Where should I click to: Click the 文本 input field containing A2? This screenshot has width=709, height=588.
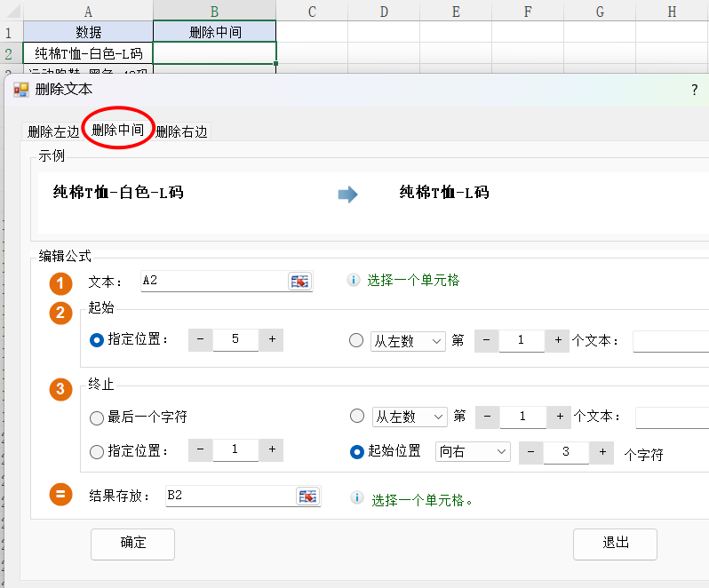[x=213, y=281]
